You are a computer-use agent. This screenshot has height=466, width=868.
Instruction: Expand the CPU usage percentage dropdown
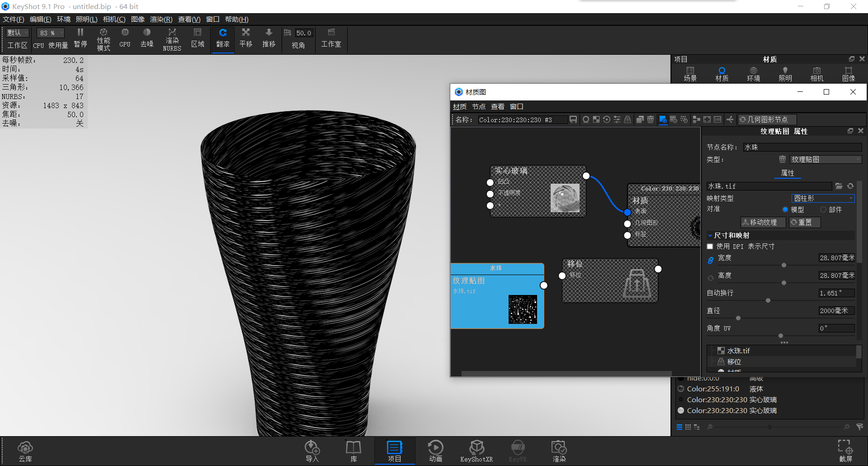coord(61,33)
